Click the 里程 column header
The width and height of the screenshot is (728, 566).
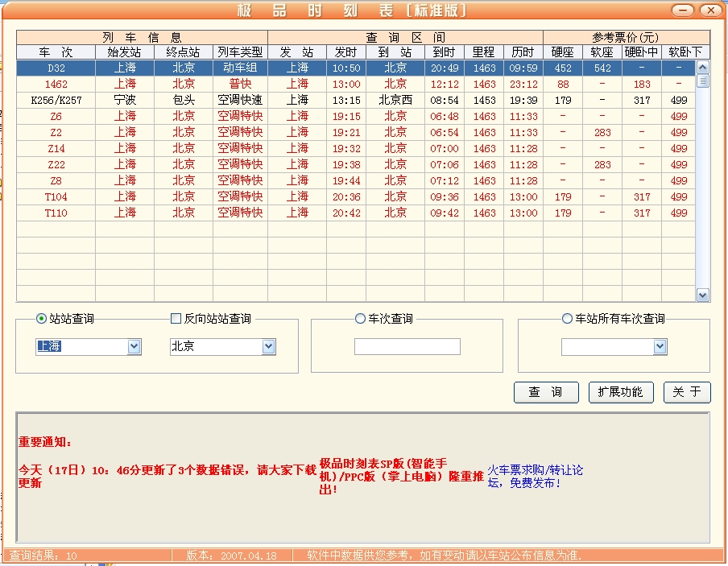pyautogui.click(x=484, y=52)
